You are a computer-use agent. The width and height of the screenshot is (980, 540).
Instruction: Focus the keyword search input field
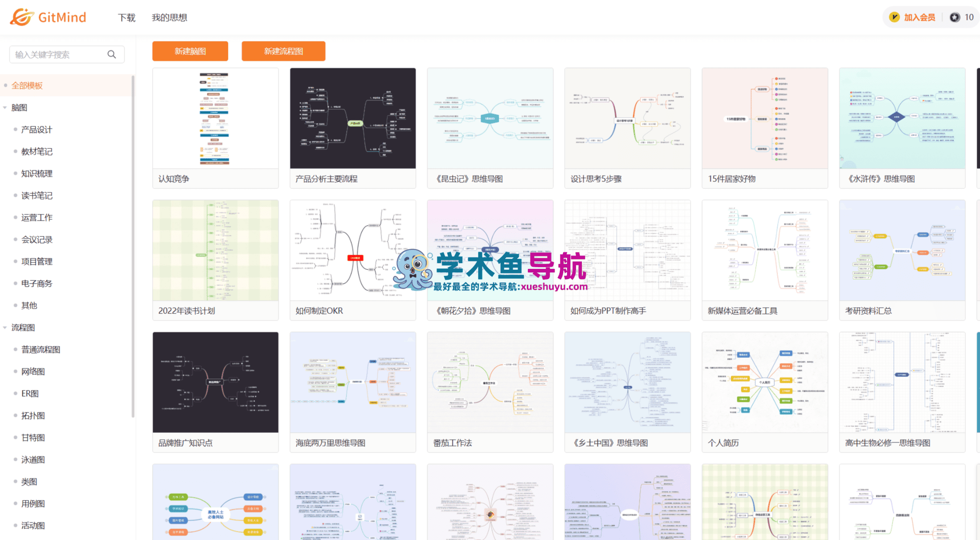[x=60, y=54]
